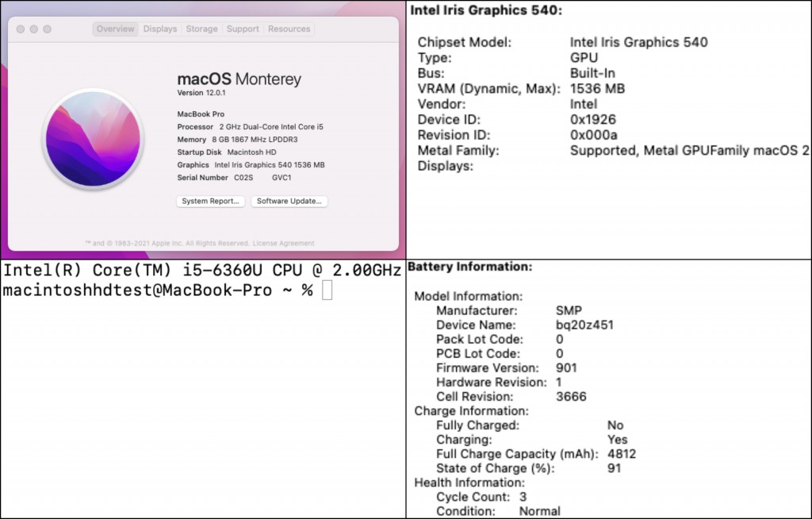Click the Chipset Model value
Screen dimensions: 812x519
point(638,42)
